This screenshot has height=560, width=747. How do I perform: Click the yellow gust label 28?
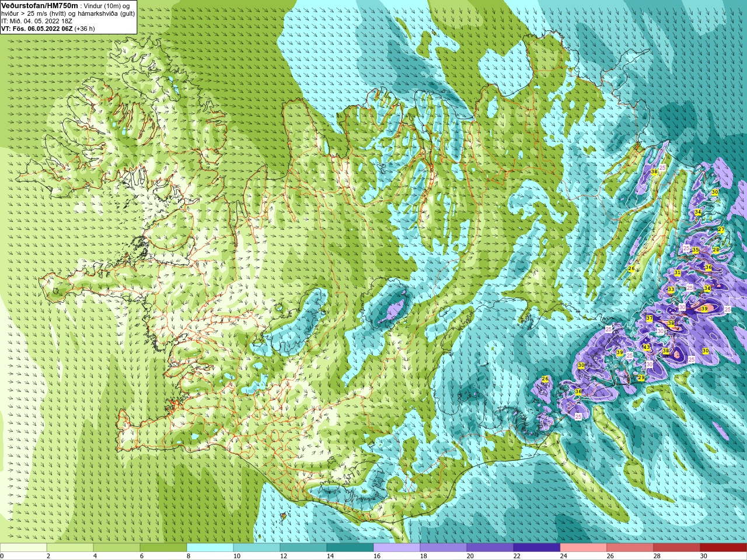click(716, 250)
